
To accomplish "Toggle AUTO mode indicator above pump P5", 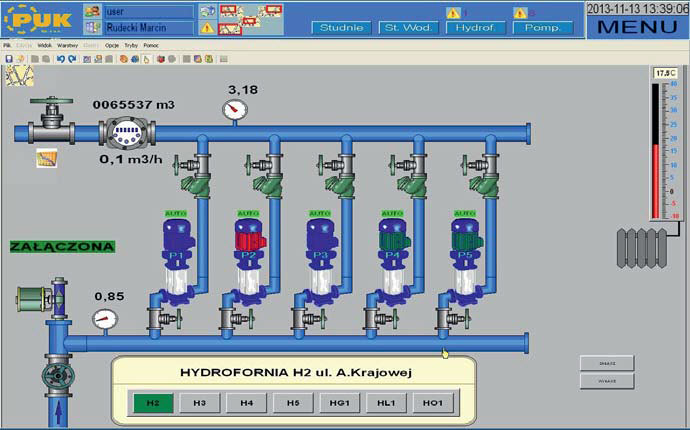I will pyautogui.click(x=465, y=213).
